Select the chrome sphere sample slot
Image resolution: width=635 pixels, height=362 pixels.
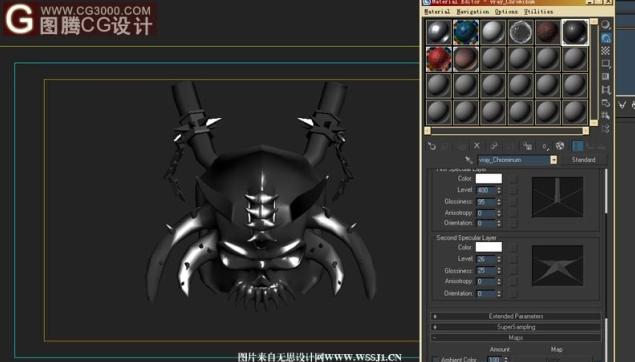(x=439, y=32)
